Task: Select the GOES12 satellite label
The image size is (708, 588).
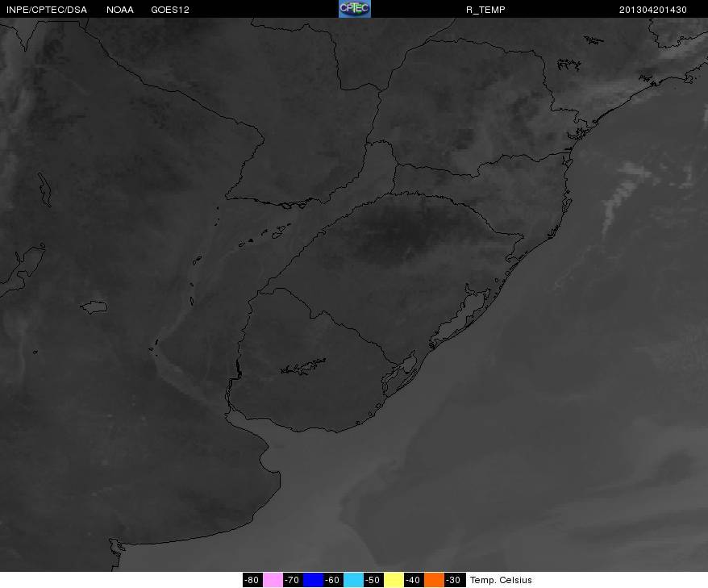Action: point(170,10)
